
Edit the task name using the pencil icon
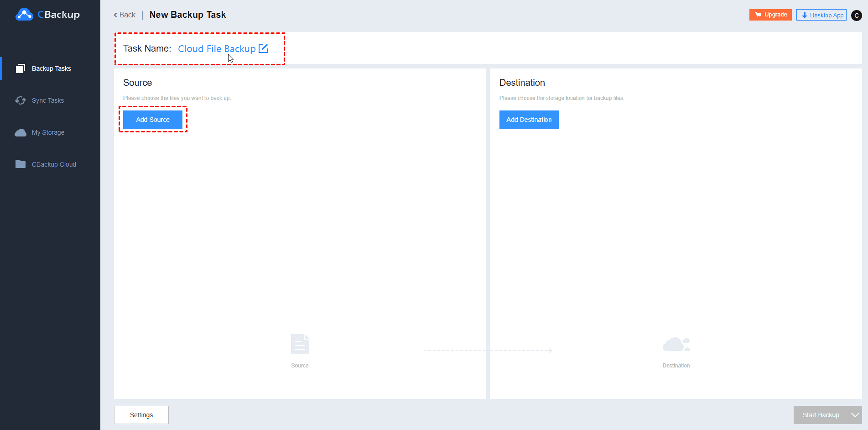tap(264, 48)
